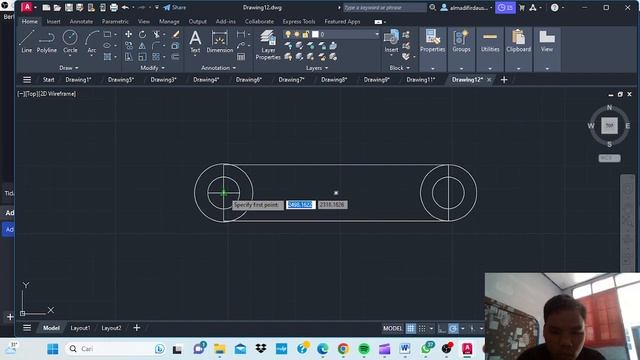Toggle the layer lock padlock icon
640x360 pixels.
click(x=305, y=34)
